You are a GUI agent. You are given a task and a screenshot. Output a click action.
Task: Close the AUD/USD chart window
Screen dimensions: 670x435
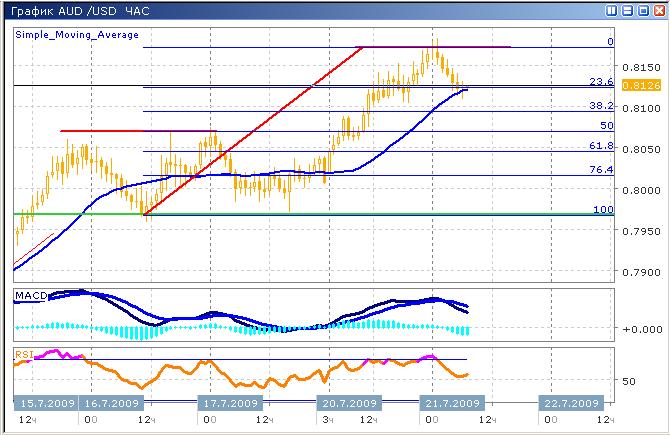[x=658, y=9]
